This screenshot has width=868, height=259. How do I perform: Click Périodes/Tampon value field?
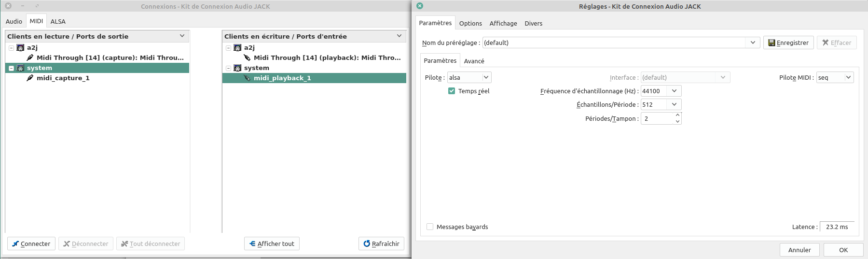tap(657, 118)
